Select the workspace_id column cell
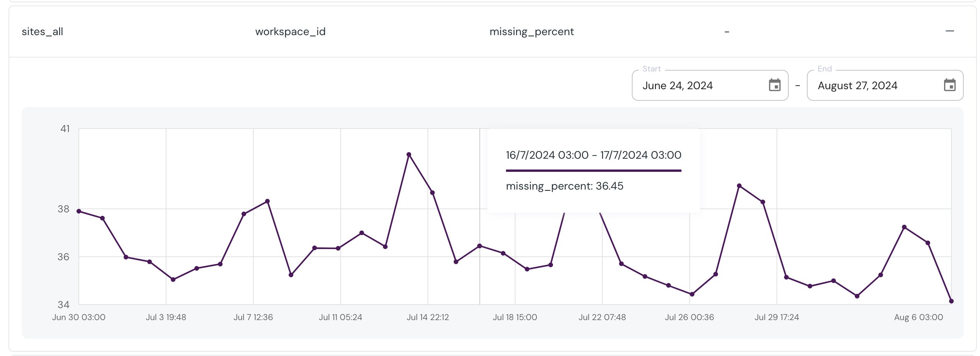 (x=290, y=32)
